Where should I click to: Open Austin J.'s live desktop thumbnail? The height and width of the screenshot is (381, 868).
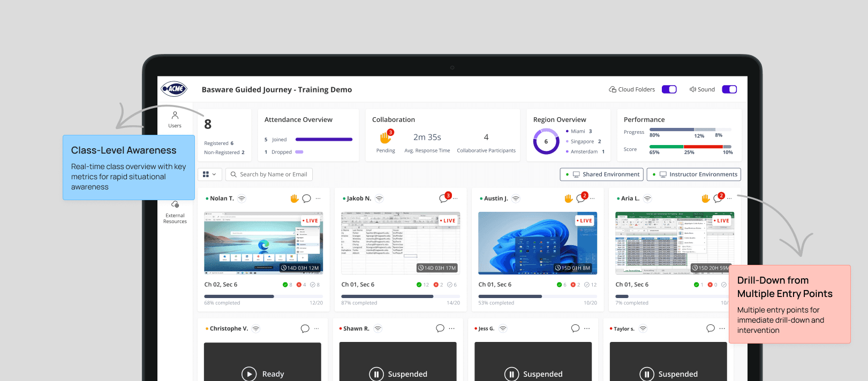(x=538, y=243)
